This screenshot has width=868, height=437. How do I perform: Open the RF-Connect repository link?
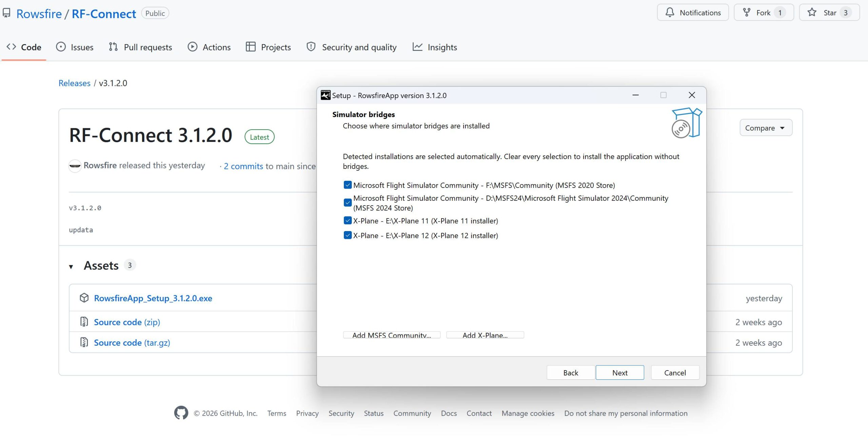[x=104, y=14]
